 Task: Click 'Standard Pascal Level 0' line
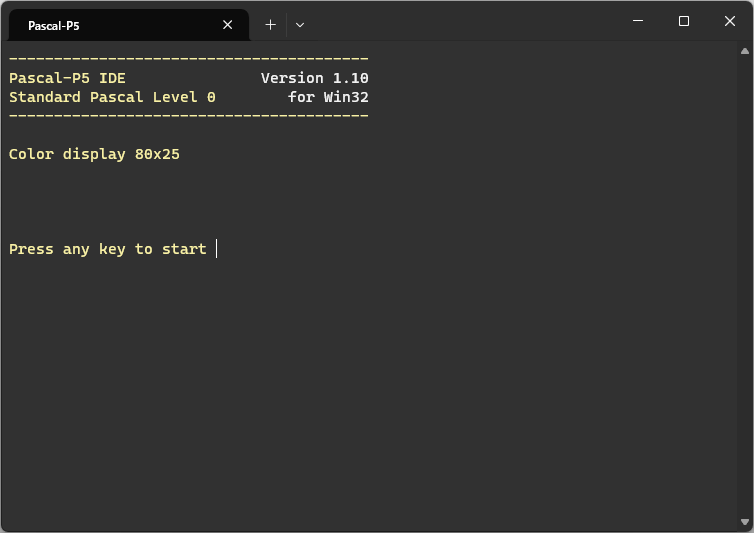[112, 97]
